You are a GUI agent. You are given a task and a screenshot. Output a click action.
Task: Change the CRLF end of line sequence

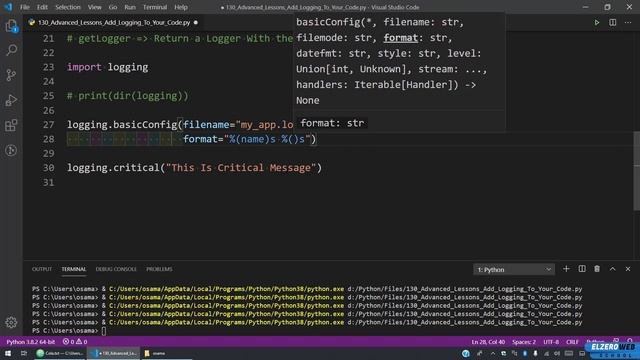pyautogui.click(x=572, y=342)
